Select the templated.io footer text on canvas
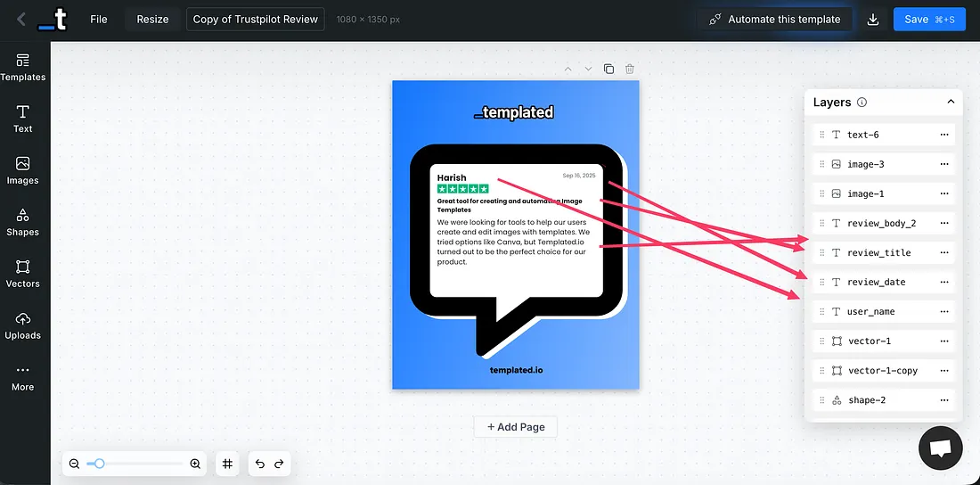Screen dimensions: 980x485 (x=516, y=370)
